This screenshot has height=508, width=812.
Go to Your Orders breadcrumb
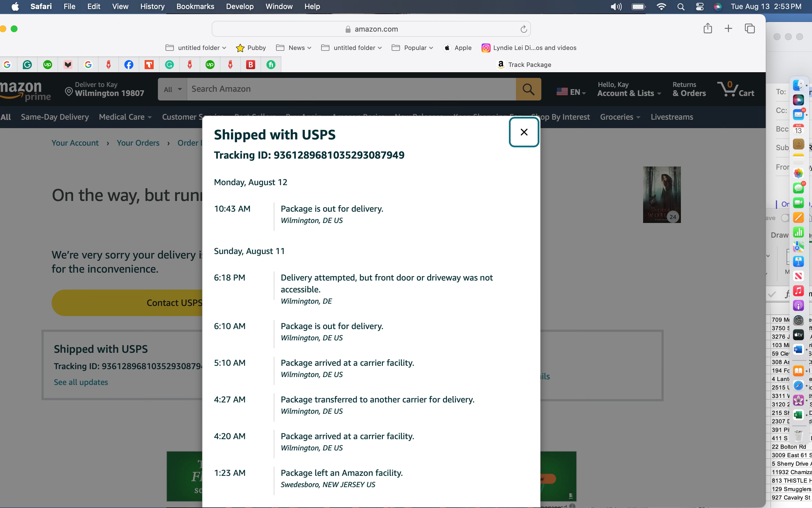[x=138, y=143]
